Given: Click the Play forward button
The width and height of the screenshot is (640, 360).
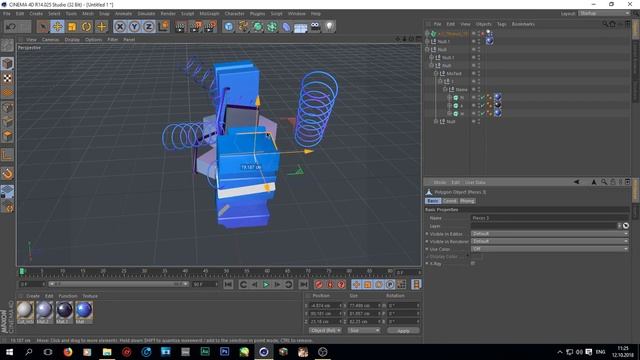Looking at the screenshot, I should click(266, 284).
